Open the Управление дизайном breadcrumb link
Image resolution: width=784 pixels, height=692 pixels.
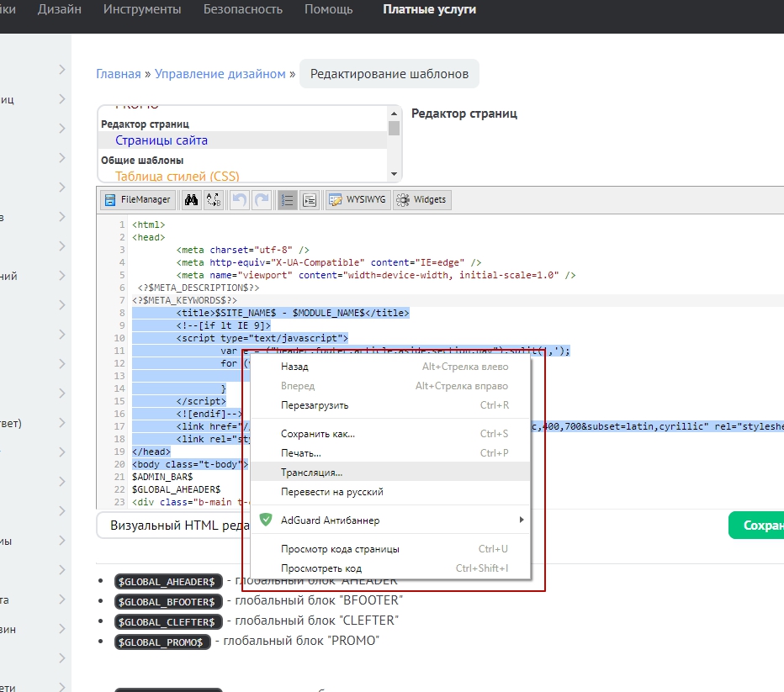pos(220,74)
